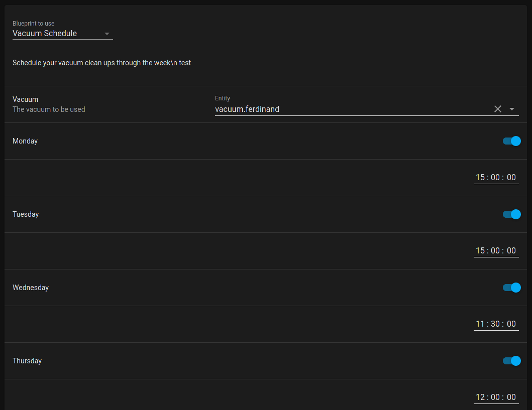Toggle the Thursday schedule switch
The height and width of the screenshot is (410, 532).
[x=511, y=361]
